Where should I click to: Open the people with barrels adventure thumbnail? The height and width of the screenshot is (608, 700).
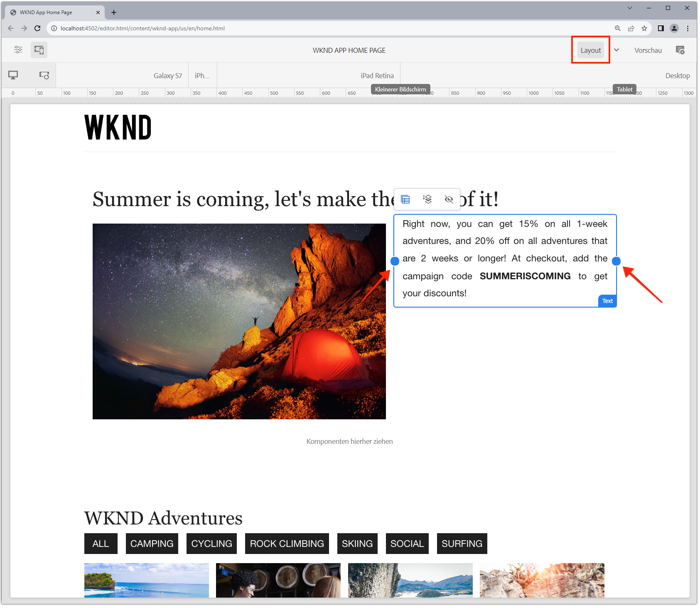[278, 580]
